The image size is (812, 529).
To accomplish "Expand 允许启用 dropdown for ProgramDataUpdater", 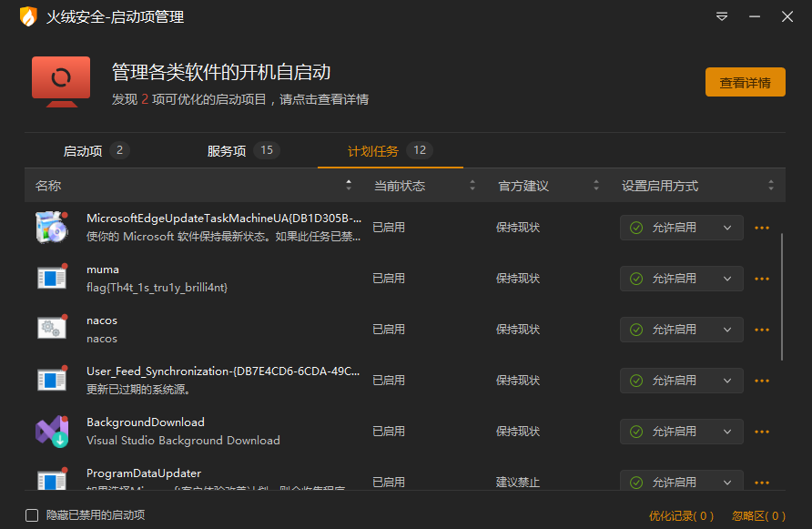I will [682, 481].
